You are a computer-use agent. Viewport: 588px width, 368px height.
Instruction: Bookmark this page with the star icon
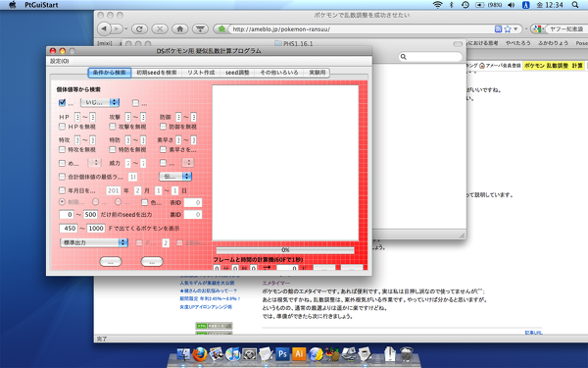coord(508,28)
